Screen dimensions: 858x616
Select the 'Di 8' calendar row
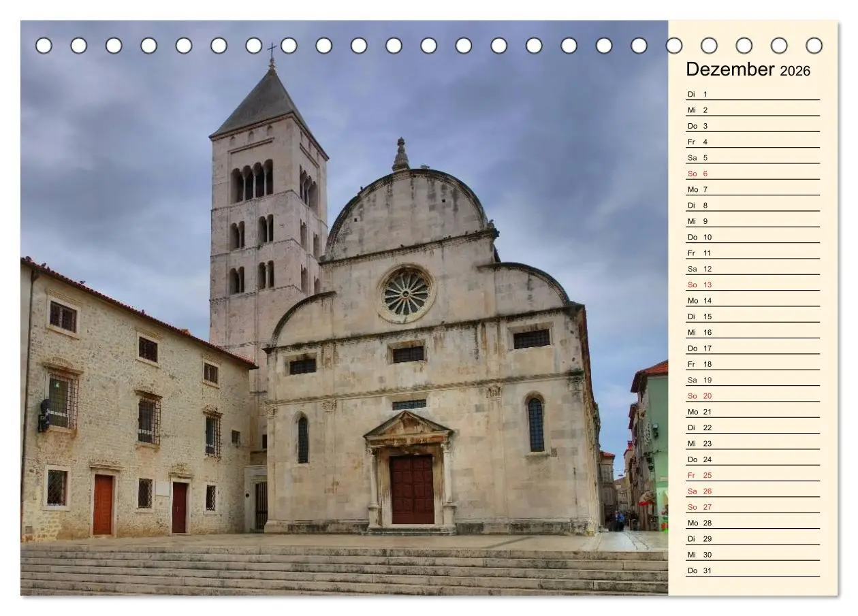[752, 205]
